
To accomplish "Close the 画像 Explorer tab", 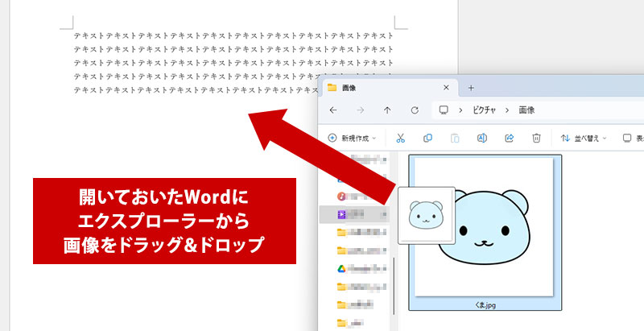I will pyautogui.click(x=446, y=88).
